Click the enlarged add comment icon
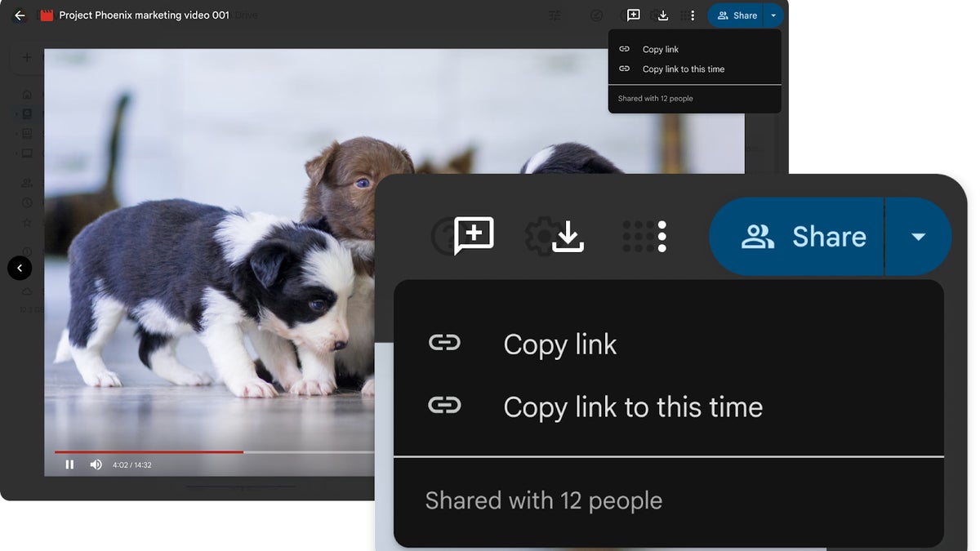 (474, 236)
